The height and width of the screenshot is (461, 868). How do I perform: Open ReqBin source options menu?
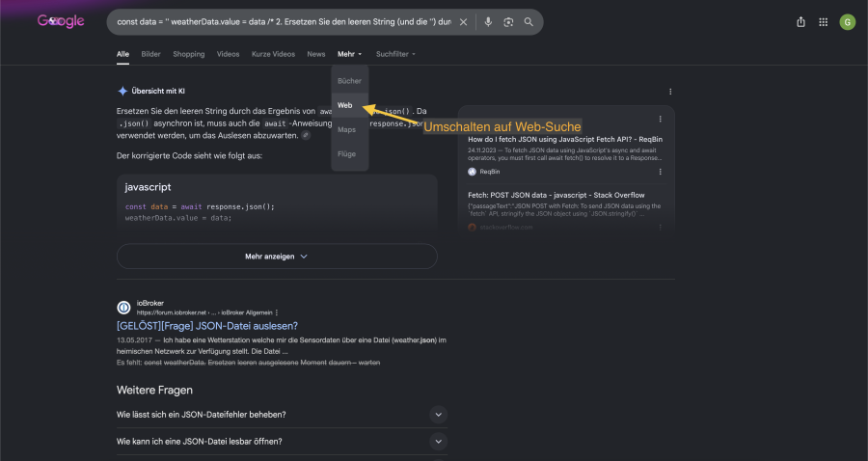tap(660, 172)
